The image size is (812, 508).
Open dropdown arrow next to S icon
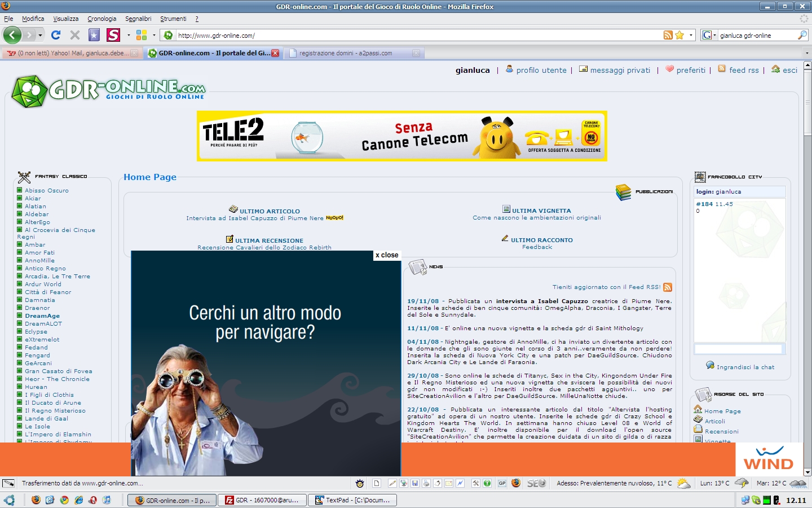129,35
